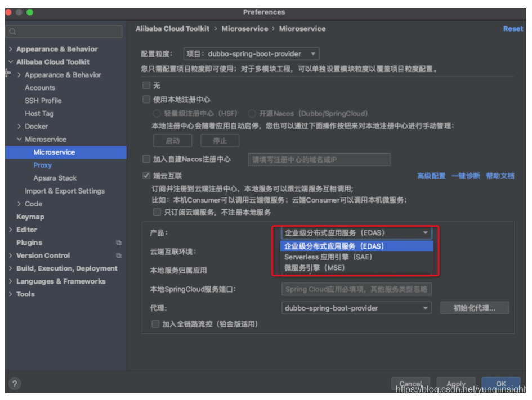Select 企业级分布式应用服务 (EDAS) in dropdown list

click(356, 246)
